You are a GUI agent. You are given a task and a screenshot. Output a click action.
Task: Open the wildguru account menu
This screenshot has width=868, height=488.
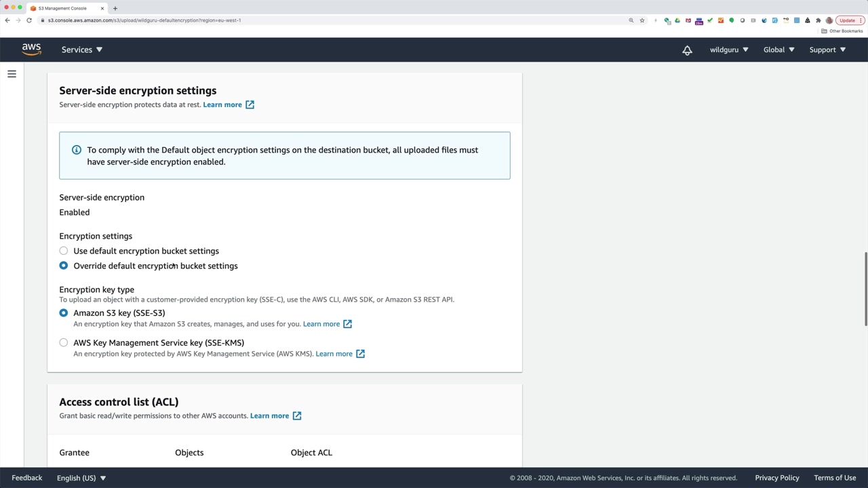(729, 49)
